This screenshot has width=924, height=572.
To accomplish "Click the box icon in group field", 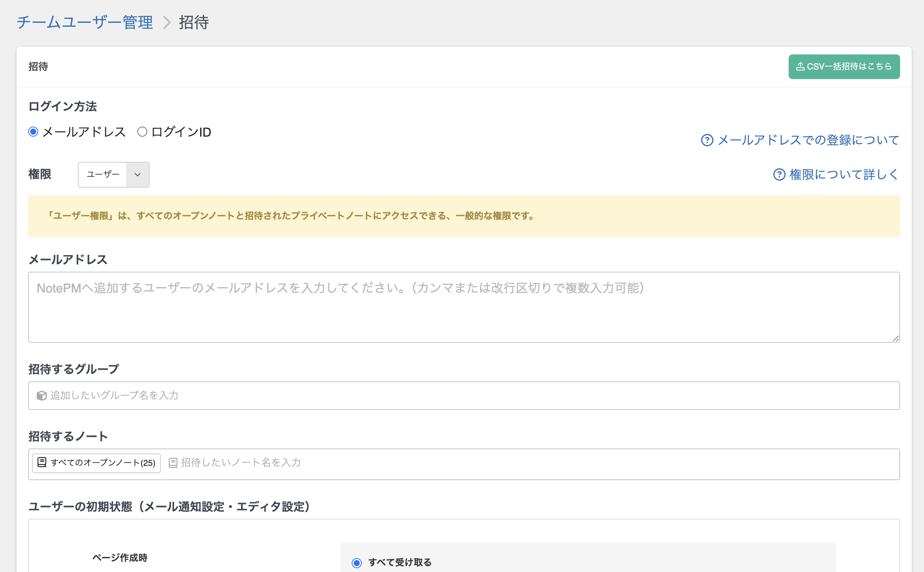I will (x=42, y=396).
